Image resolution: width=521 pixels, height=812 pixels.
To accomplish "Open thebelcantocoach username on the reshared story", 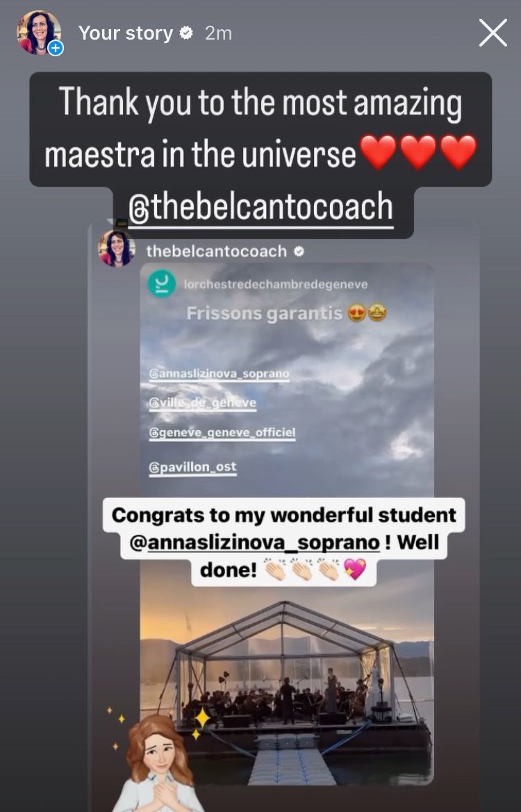I will coord(216,251).
